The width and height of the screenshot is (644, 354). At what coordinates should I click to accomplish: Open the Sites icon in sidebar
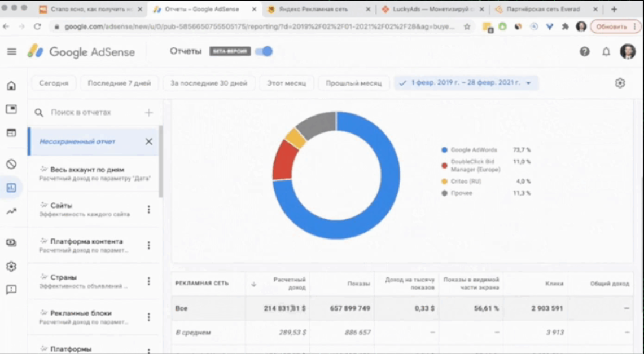tap(11, 132)
